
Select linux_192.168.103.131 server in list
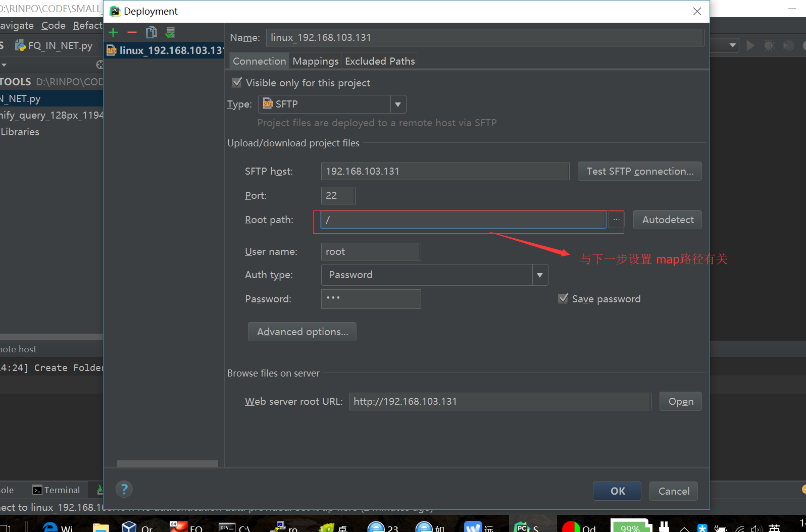coord(165,50)
